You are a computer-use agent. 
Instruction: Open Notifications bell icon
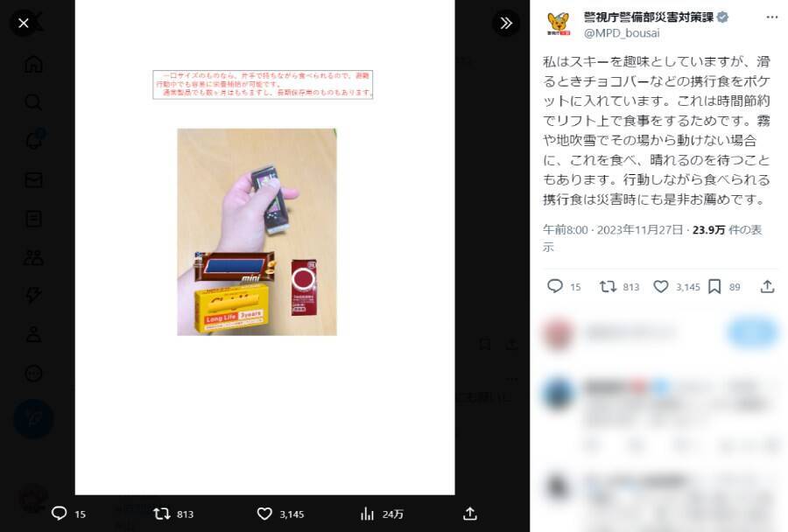(x=33, y=141)
